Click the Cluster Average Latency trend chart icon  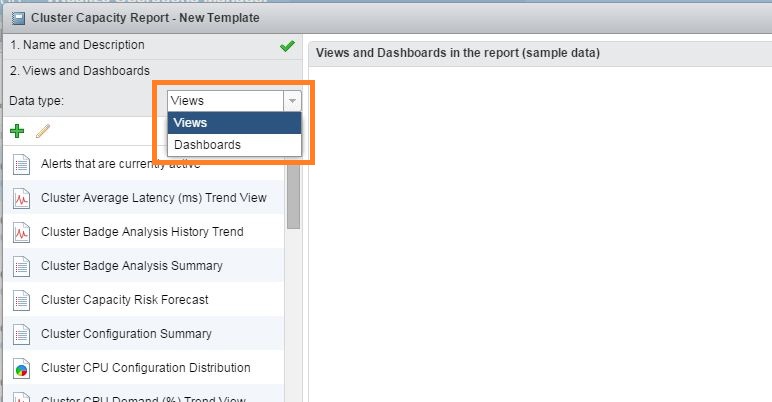[22, 198]
